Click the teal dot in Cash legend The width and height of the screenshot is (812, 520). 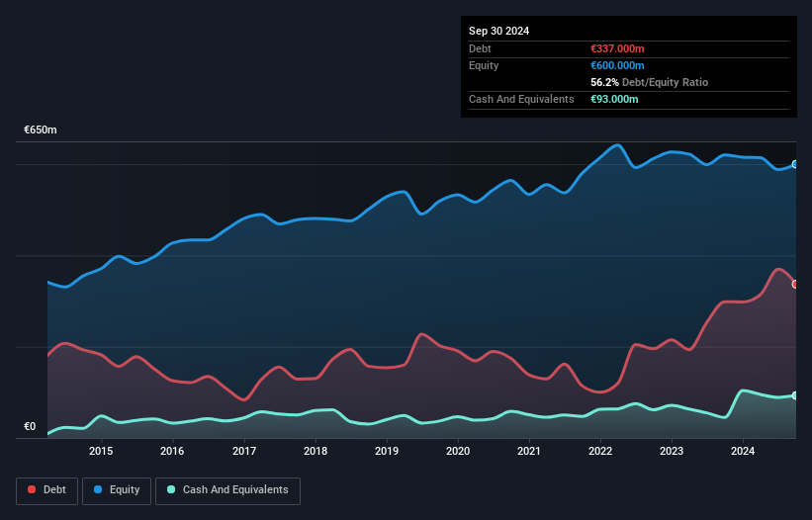(171, 490)
